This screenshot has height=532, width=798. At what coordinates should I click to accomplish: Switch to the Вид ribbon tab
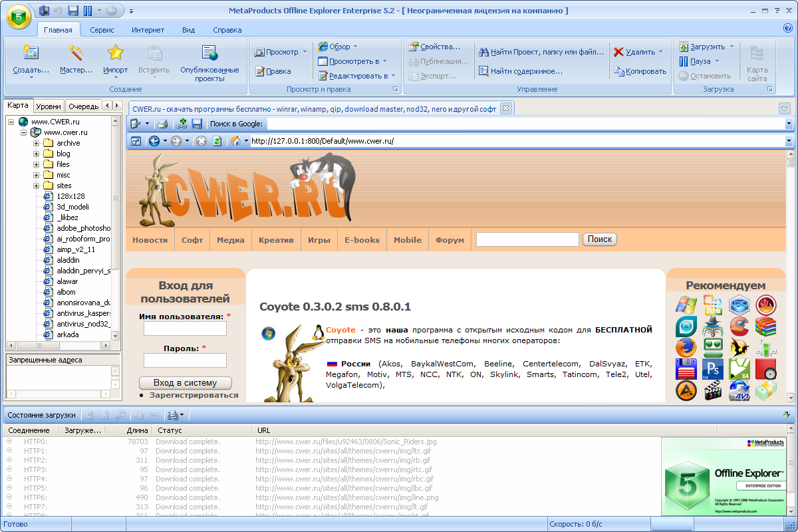pyautogui.click(x=188, y=30)
